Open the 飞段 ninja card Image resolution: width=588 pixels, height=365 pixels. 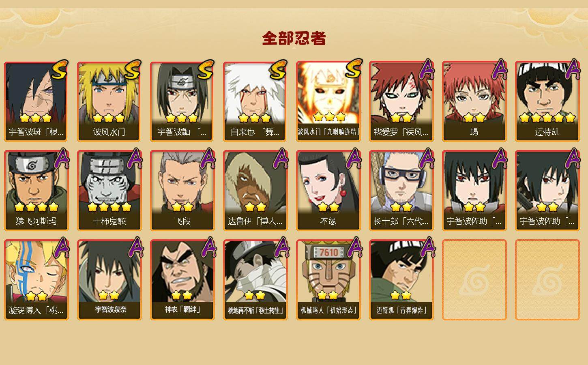(x=182, y=191)
